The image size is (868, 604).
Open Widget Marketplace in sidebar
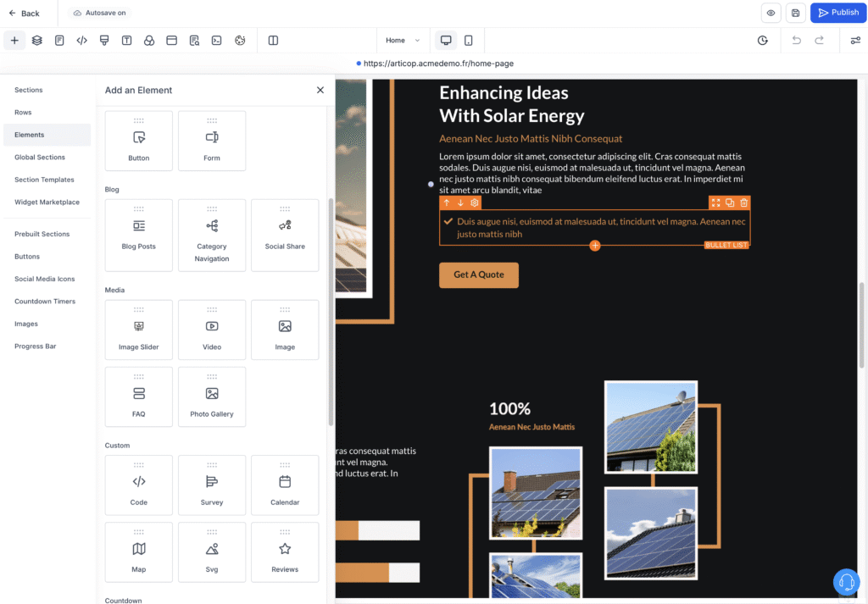click(47, 202)
